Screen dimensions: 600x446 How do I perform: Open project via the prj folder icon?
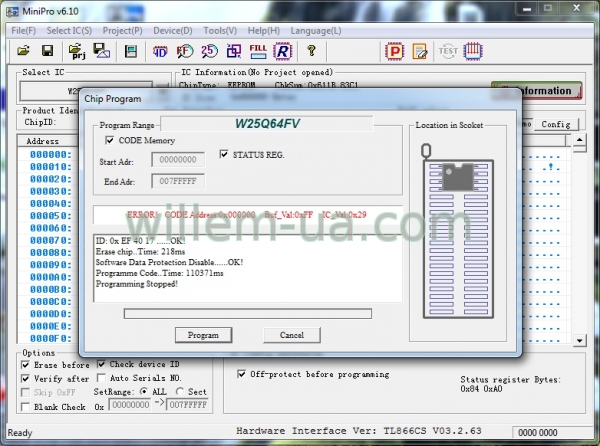tap(77, 52)
